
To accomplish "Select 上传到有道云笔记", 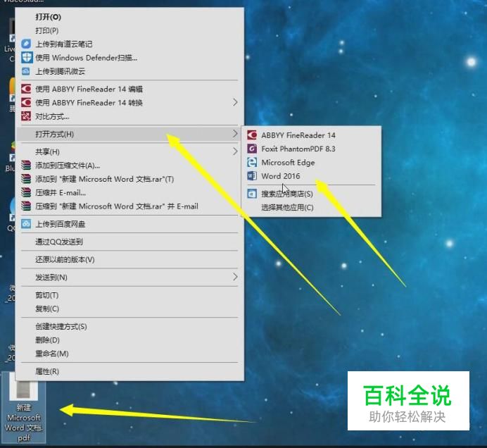I will tap(129, 44).
